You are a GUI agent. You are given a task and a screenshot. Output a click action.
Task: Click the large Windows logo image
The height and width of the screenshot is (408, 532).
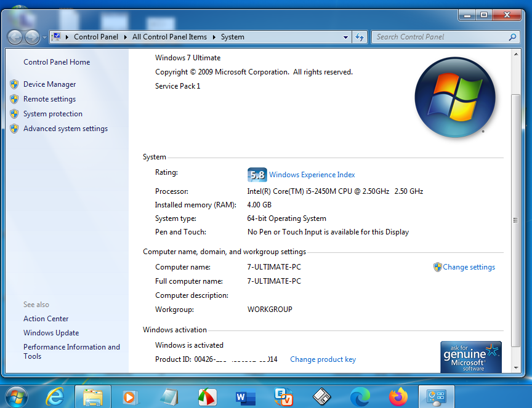click(455, 97)
